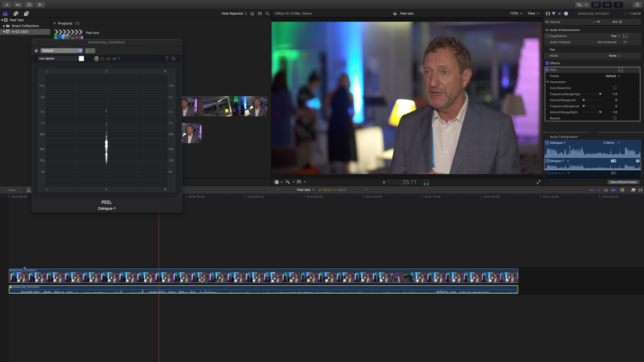Open the Background Tasks checkmark icon
Viewport: 644px width, 362px height.
coord(29,5)
